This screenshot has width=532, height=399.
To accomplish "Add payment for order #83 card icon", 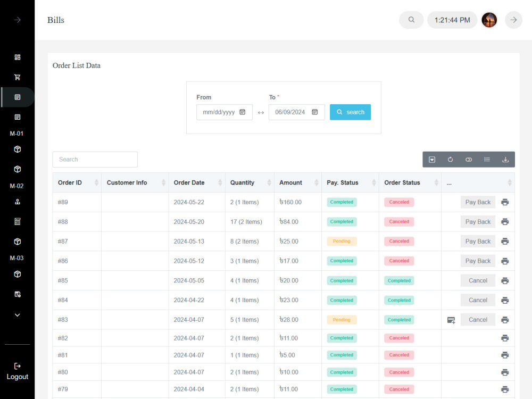I will (451, 320).
